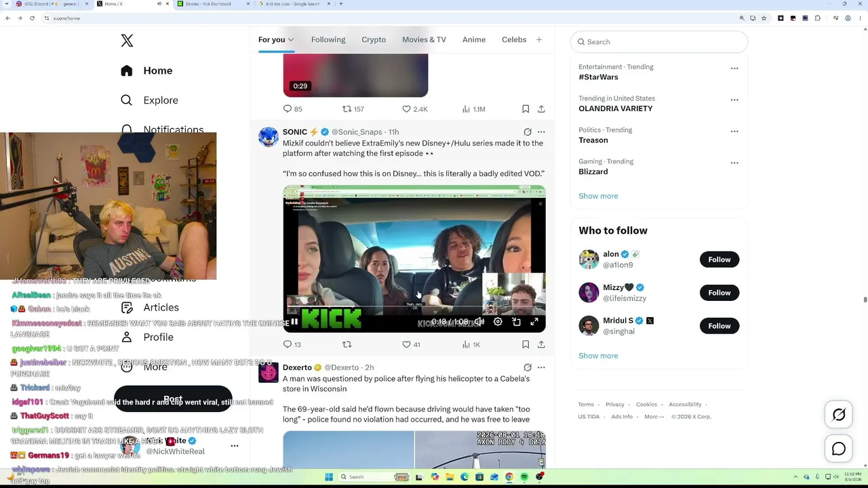Image resolution: width=868 pixels, height=488 pixels.
Task: Open the #StarWars trending topic
Action: coord(598,77)
